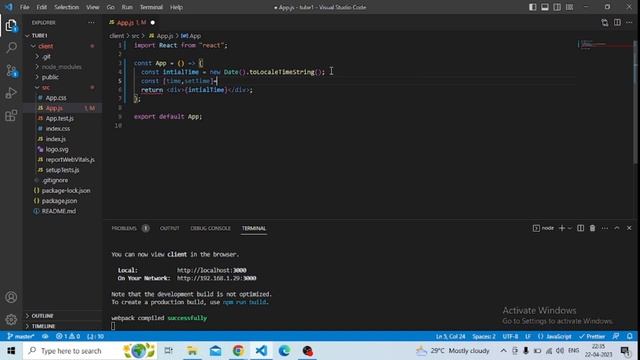
Task: Split the terminal panel
Action: tap(580, 228)
